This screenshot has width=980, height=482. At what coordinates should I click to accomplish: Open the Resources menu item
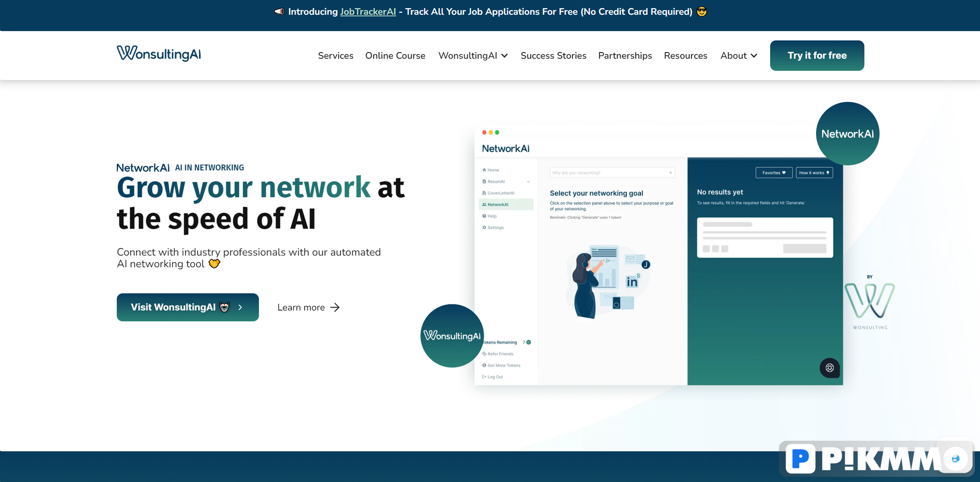[x=685, y=56]
